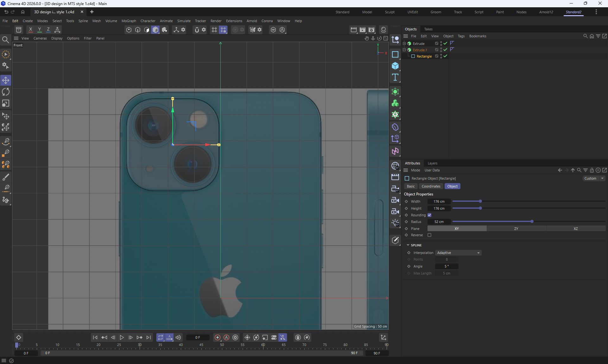Click the Width value field
608x364 pixels.
[x=439, y=201]
